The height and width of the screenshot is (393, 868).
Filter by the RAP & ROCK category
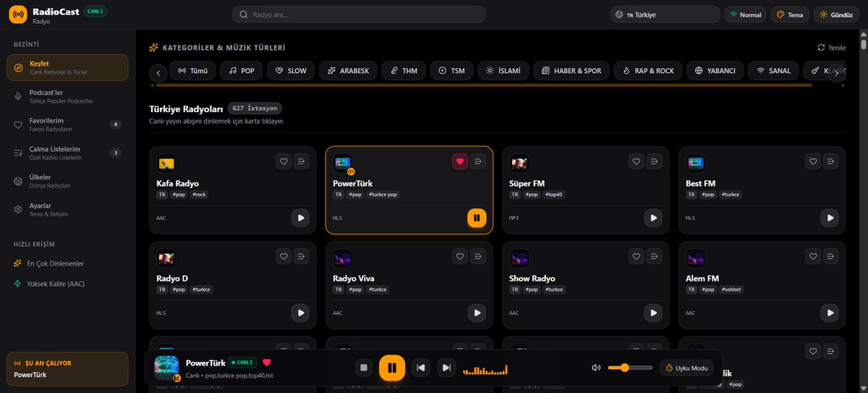pyautogui.click(x=648, y=71)
